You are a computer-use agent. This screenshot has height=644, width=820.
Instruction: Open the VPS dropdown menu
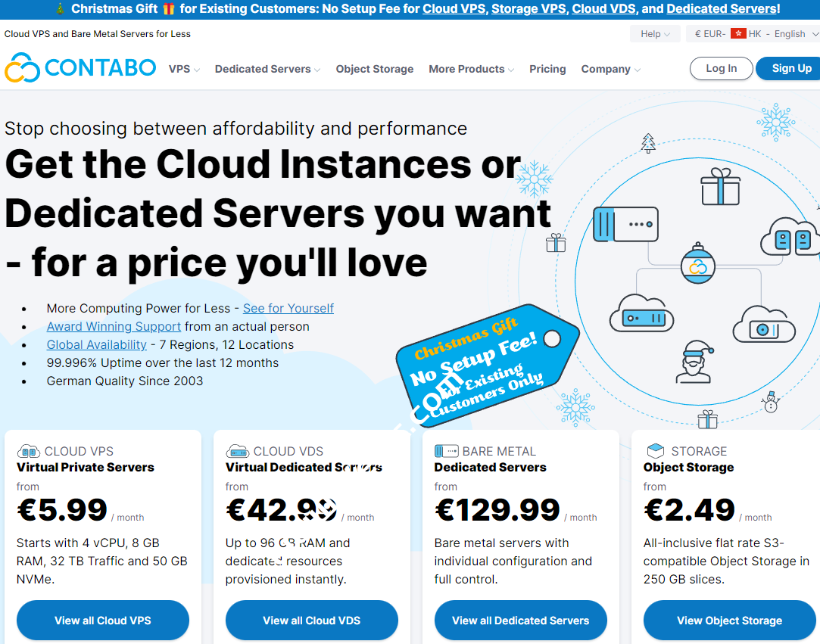click(x=184, y=69)
